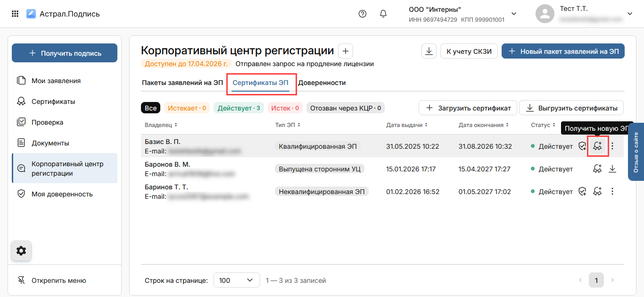
Task: Expand the user profile menu Тест Т.Т.
Action: (x=629, y=14)
